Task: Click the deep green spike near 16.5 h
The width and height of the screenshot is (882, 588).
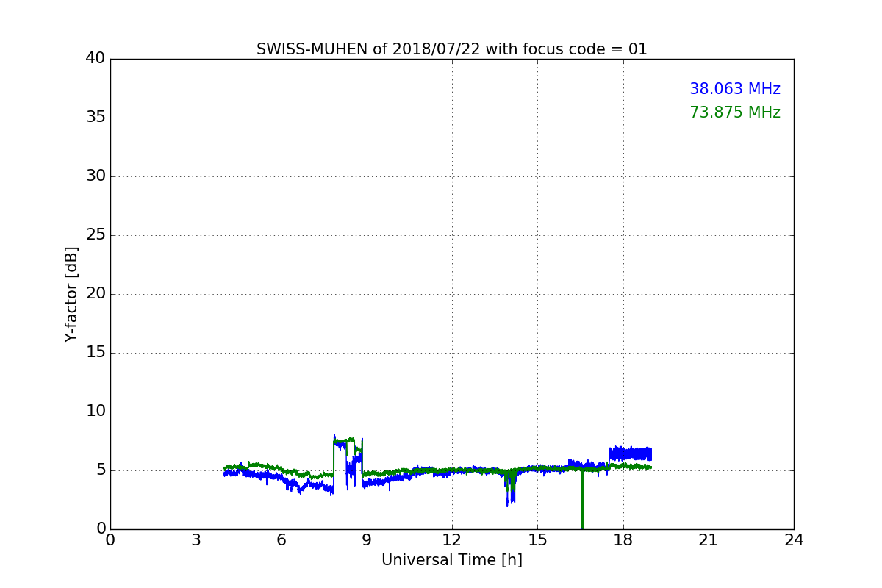Action: click(x=582, y=500)
